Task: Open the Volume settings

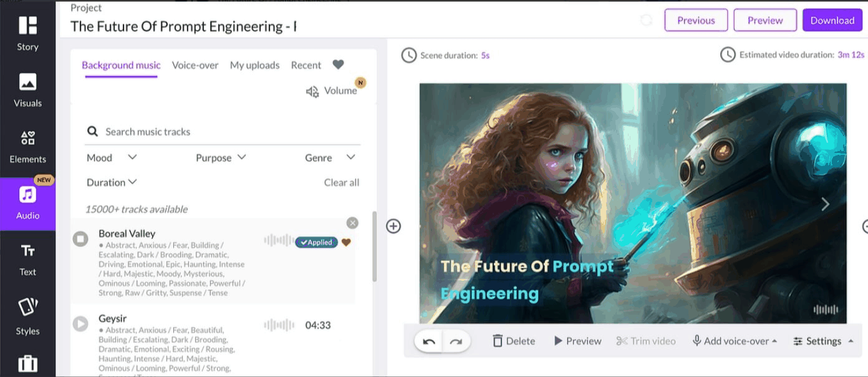Action: [x=332, y=91]
